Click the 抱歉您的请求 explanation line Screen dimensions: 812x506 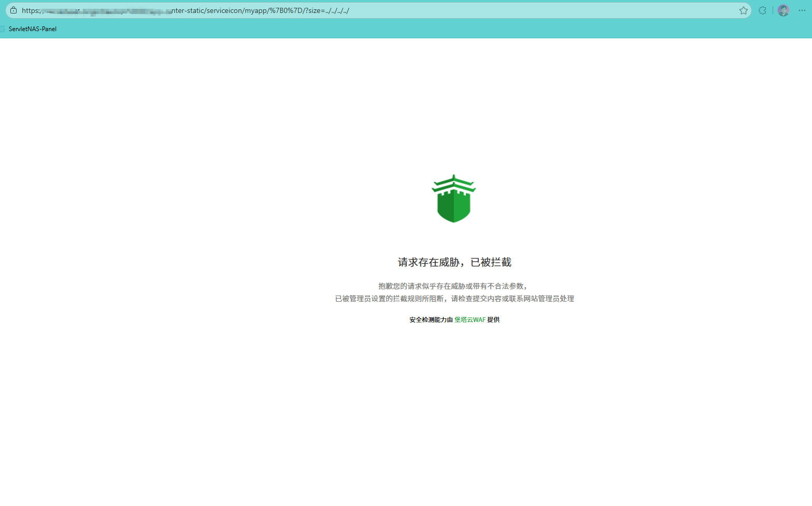[x=452, y=286]
